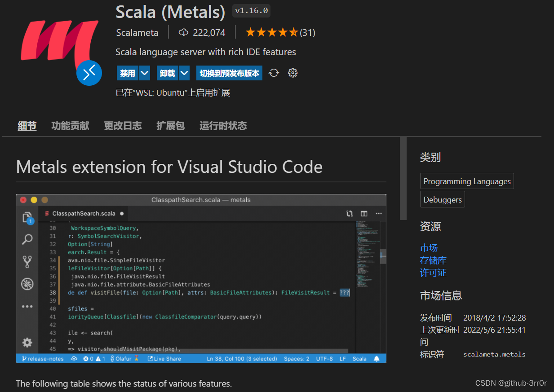Click the Spaces: 2 status entry
554x392 pixels.
point(297,359)
